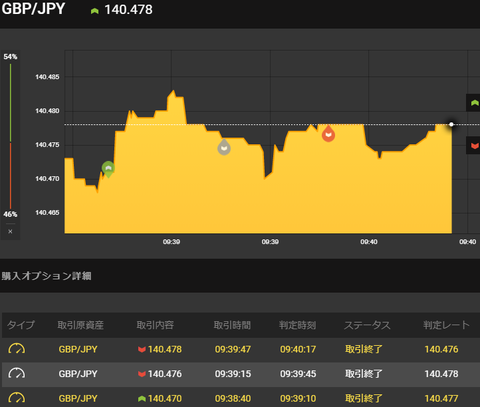Click the red portion of sentiment bar
This screenshot has width=480, height=407.
10,176
